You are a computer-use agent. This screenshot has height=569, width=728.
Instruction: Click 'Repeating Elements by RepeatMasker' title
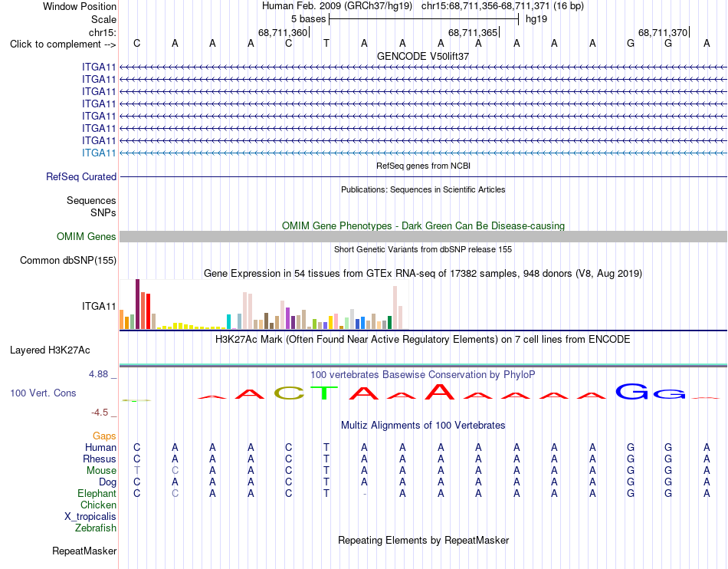424,540
